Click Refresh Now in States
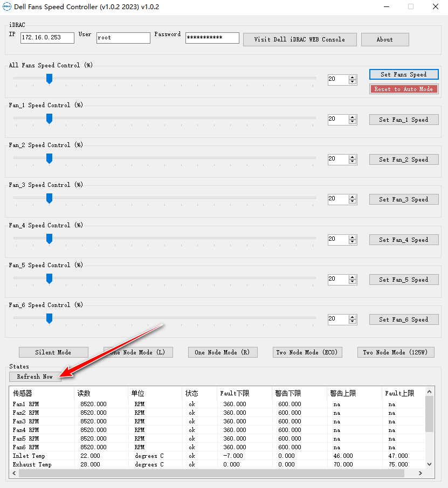 tap(35, 377)
